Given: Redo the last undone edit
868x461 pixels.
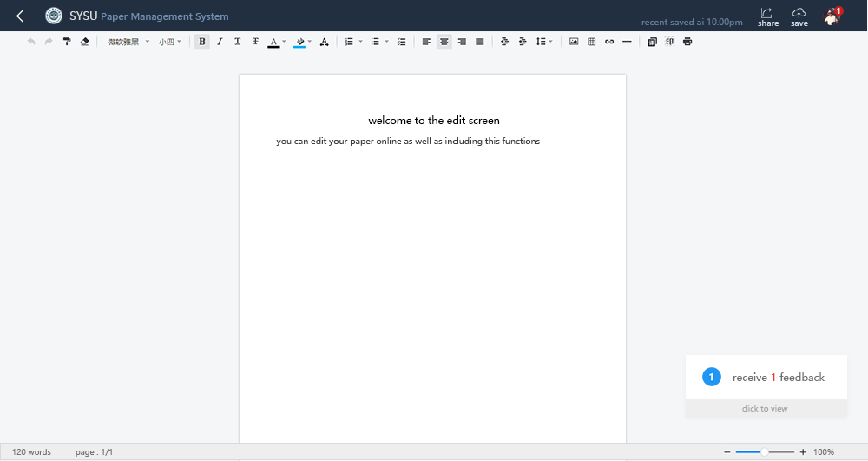Looking at the screenshot, I should (49, 42).
